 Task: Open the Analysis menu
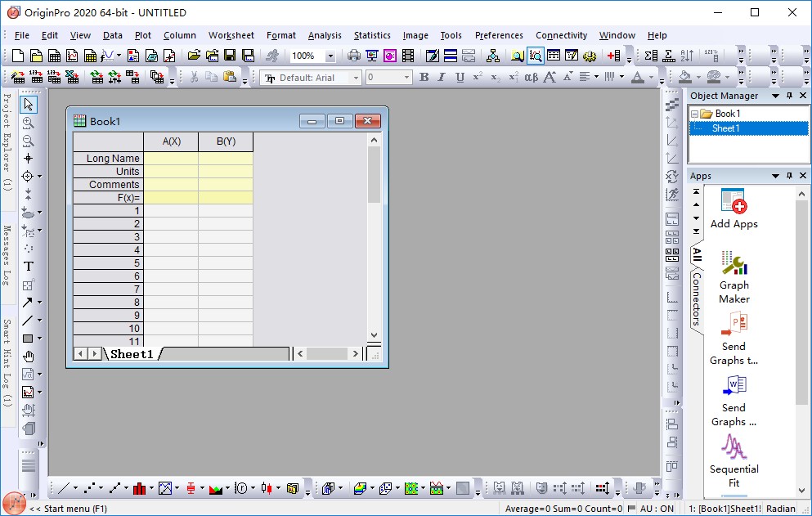[325, 35]
